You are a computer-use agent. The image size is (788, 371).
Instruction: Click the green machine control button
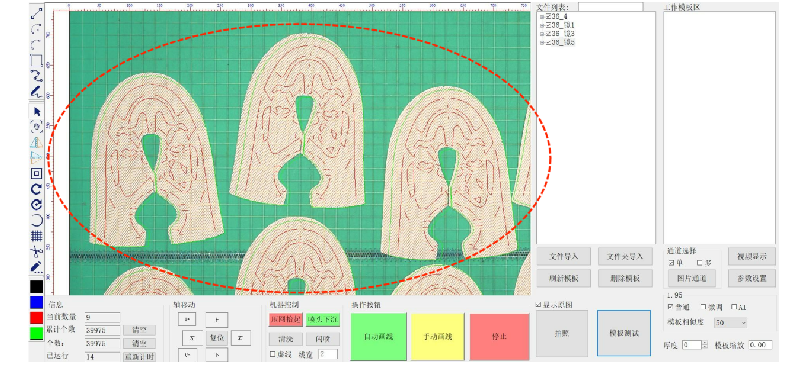[x=323, y=319]
